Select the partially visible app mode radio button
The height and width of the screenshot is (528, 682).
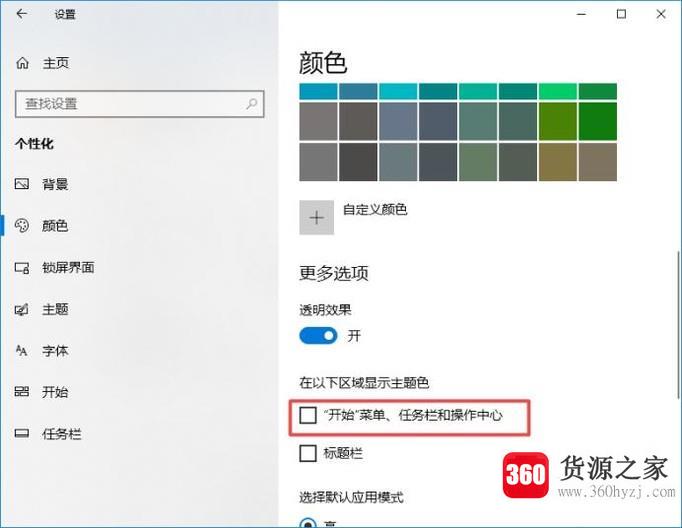click(308, 523)
